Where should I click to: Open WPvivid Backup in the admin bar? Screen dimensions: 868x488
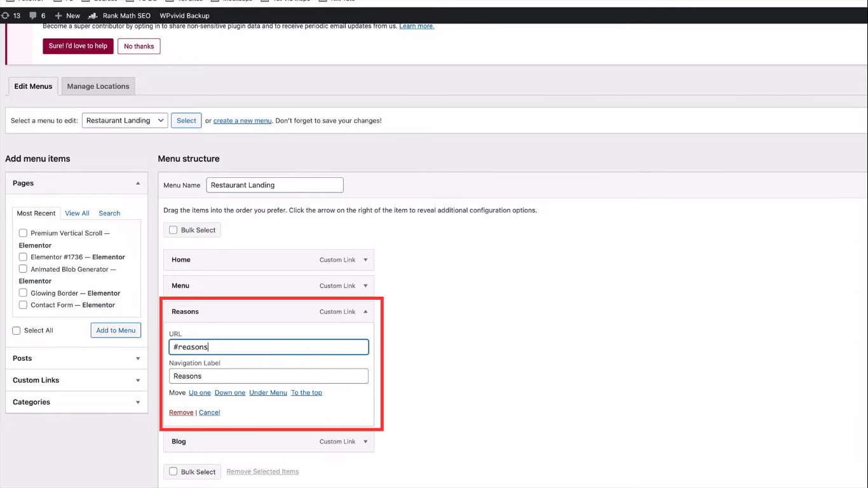(x=184, y=15)
